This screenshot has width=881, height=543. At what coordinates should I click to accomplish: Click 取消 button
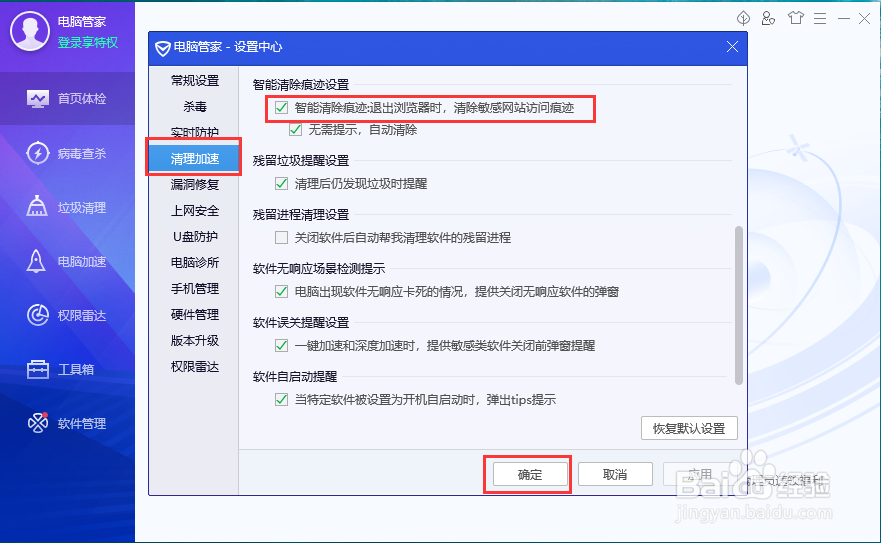pyautogui.click(x=615, y=474)
